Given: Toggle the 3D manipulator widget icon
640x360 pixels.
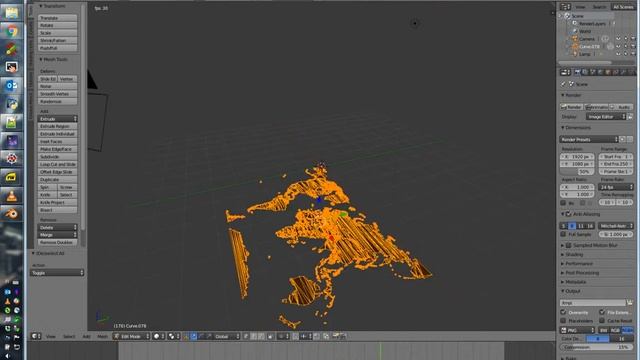Looking at the screenshot, I should (186, 336).
